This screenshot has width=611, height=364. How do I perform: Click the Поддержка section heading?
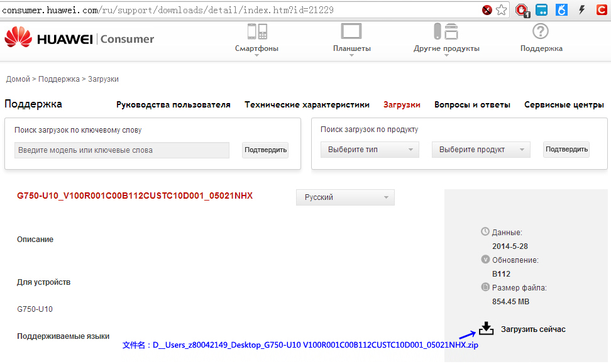click(33, 104)
